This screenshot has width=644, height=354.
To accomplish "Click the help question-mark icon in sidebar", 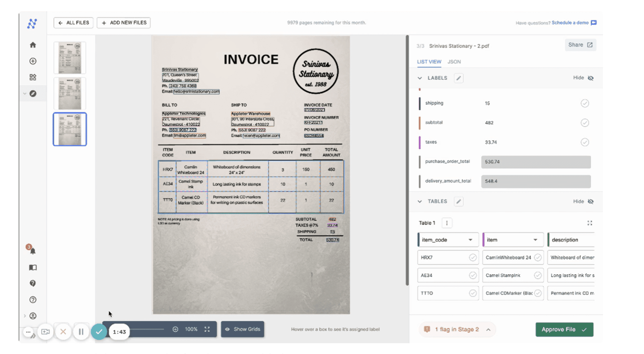I will click(x=33, y=283).
